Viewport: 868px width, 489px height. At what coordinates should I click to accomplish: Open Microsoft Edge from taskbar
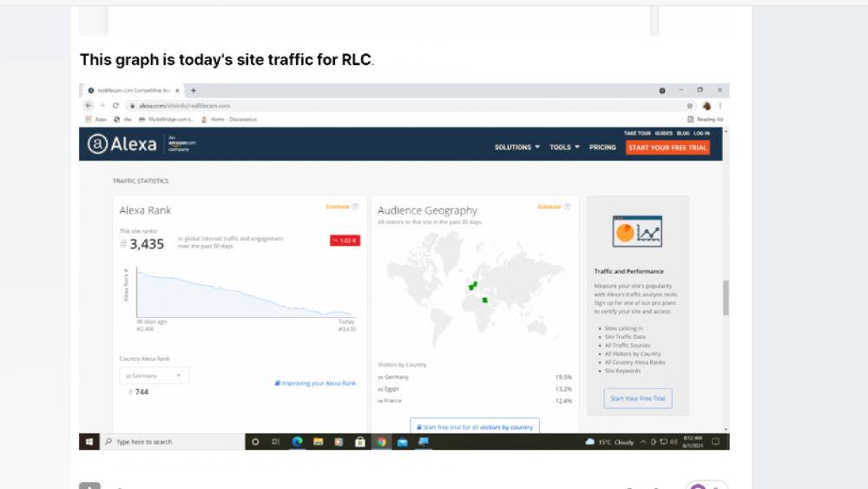[x=297, y=441]
